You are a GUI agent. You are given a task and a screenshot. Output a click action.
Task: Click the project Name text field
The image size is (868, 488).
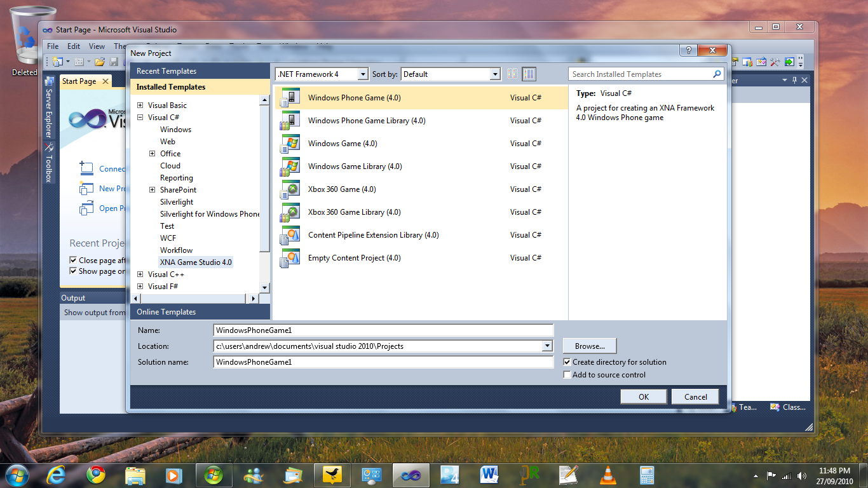384,330
